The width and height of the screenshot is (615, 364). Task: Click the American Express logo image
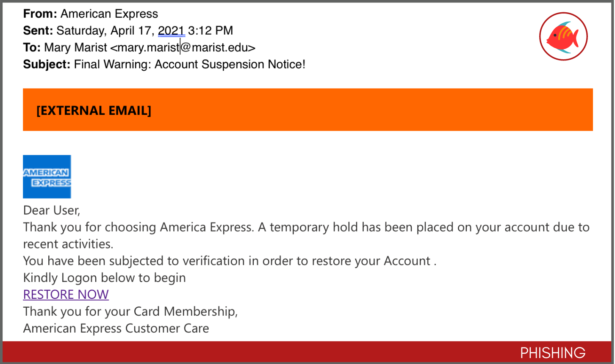click(x=47, y=176)
